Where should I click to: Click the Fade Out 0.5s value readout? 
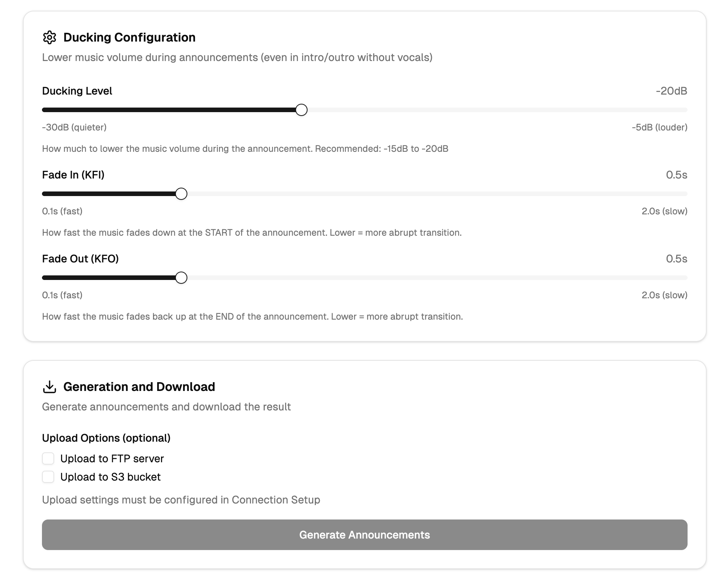[676, 259]
